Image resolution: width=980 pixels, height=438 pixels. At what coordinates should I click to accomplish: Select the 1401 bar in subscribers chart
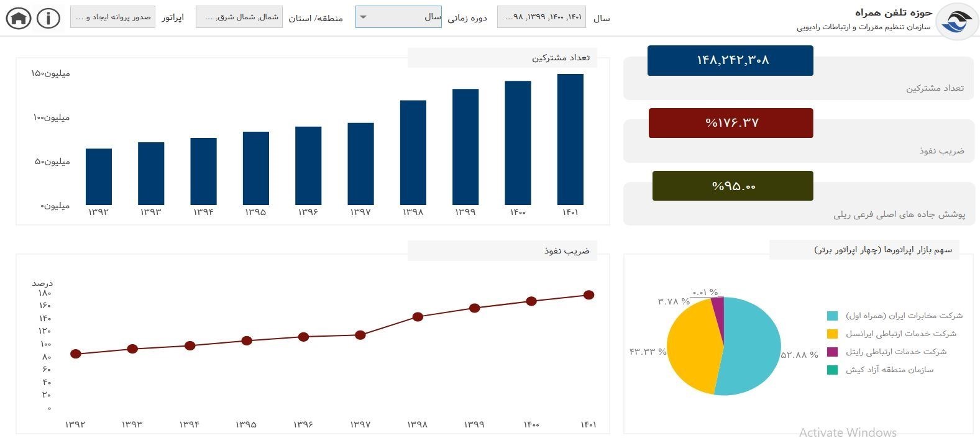click(x=570, y=140)
